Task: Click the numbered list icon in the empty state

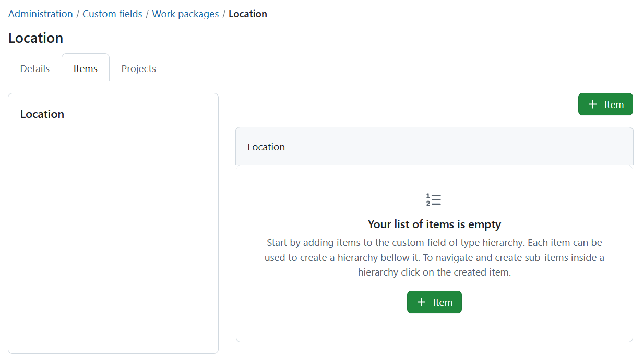Action: (434, 199)
